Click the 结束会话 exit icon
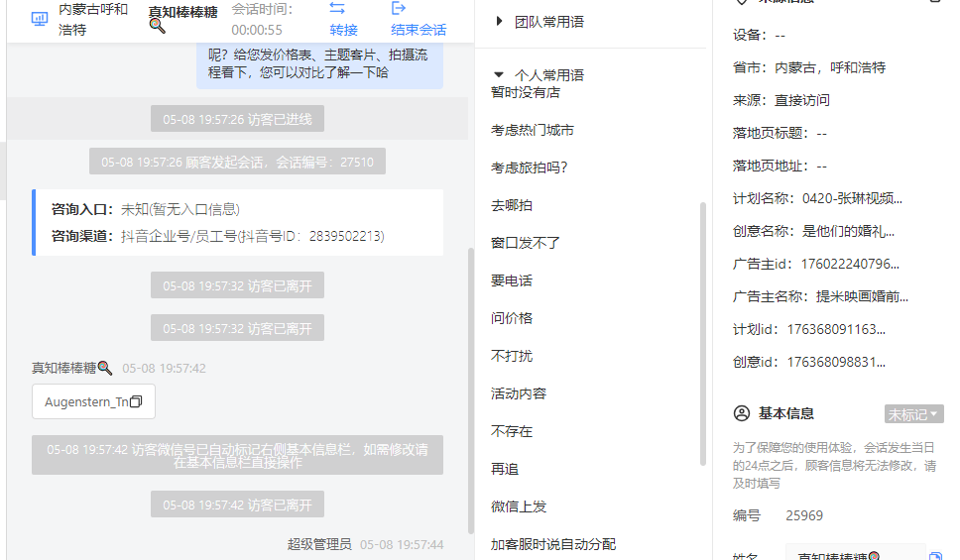 coord(399,8)
